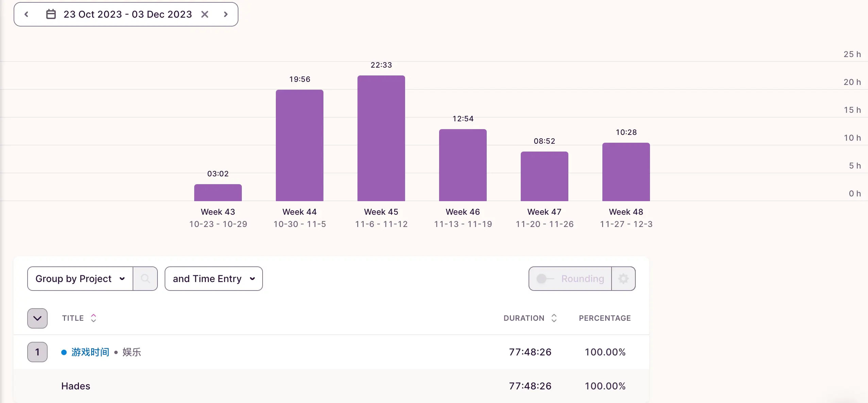This screenshot has height=403, width=868.
Task: Open the Group by Project dropdown
Action: coord(80,279)
